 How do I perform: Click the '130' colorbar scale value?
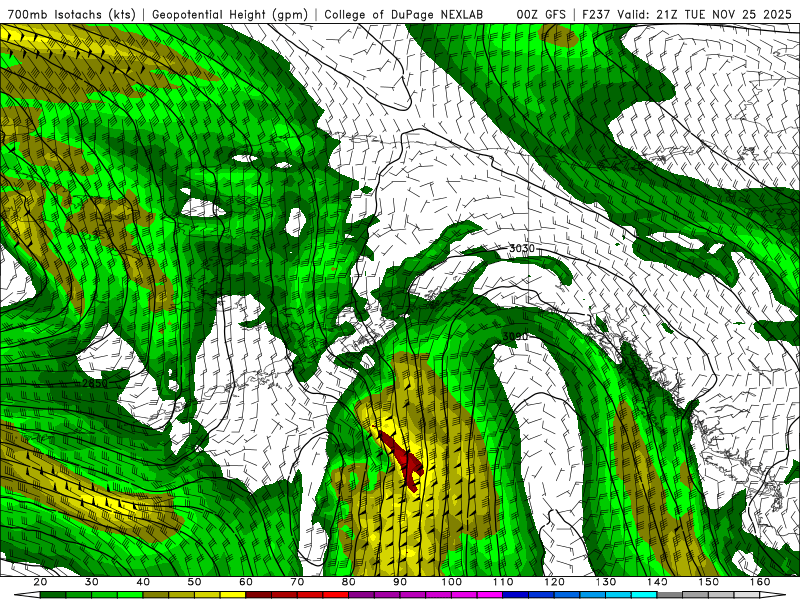606,582
